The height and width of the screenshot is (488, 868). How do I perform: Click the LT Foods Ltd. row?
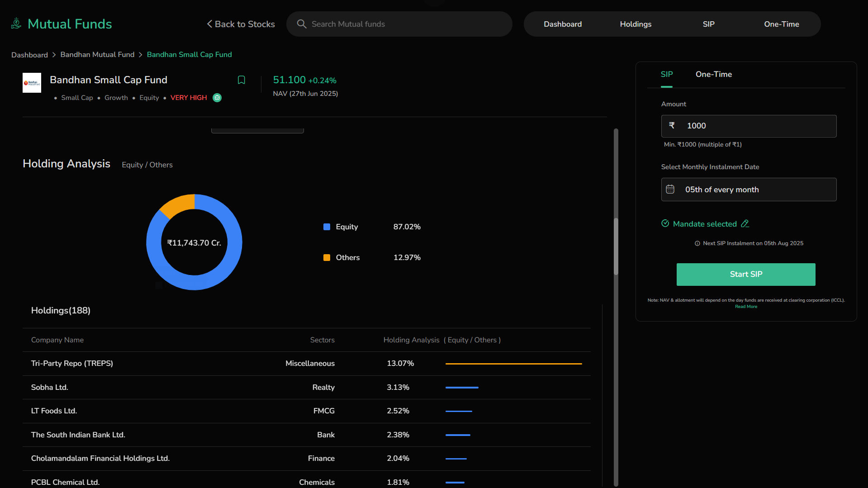click(x=307, y=411)
